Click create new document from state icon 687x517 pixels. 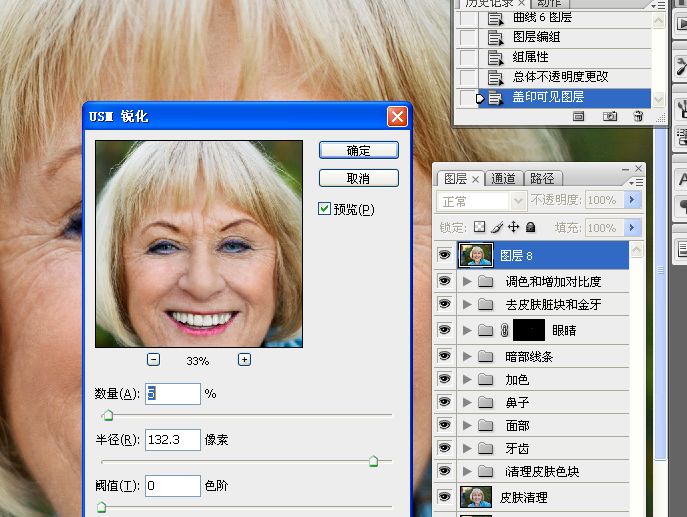tap(578, 116)
